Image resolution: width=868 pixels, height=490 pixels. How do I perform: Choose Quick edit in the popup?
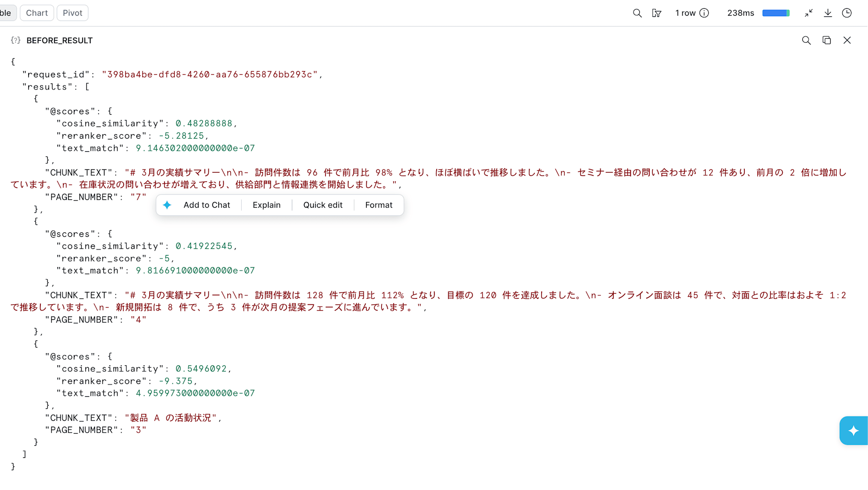coord(323,205)
